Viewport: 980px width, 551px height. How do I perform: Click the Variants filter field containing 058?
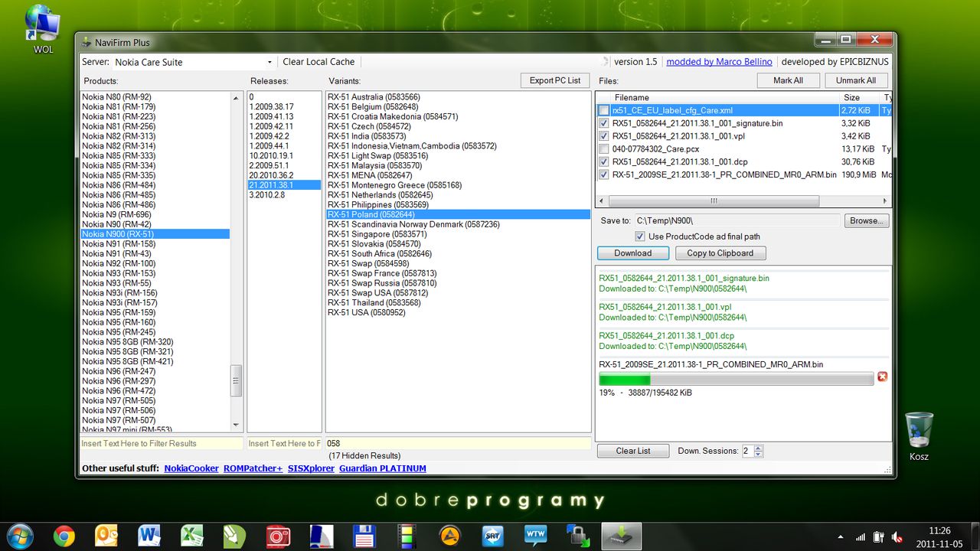point(458,443)
